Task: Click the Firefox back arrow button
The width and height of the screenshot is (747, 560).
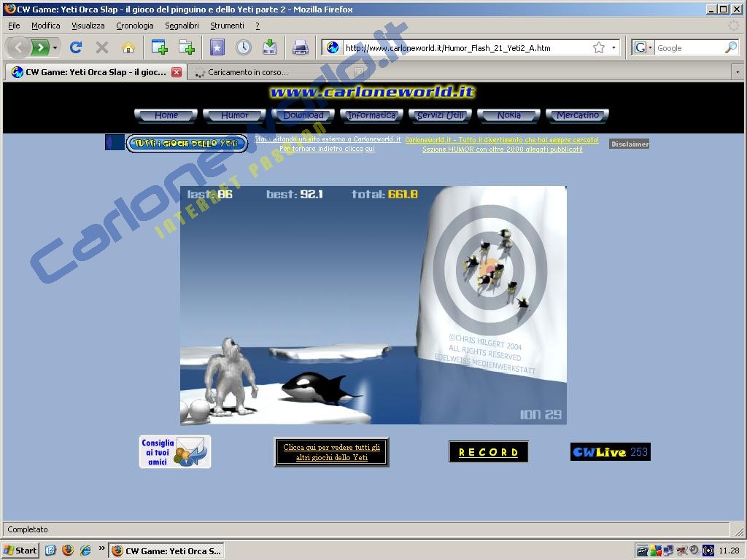Action: (18, 47)
